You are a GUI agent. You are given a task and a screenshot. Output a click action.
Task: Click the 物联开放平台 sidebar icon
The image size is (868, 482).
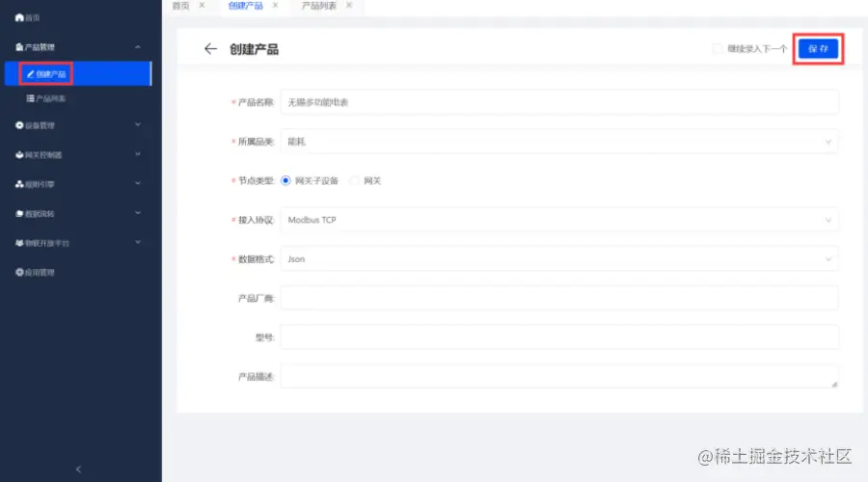point(19,243)
